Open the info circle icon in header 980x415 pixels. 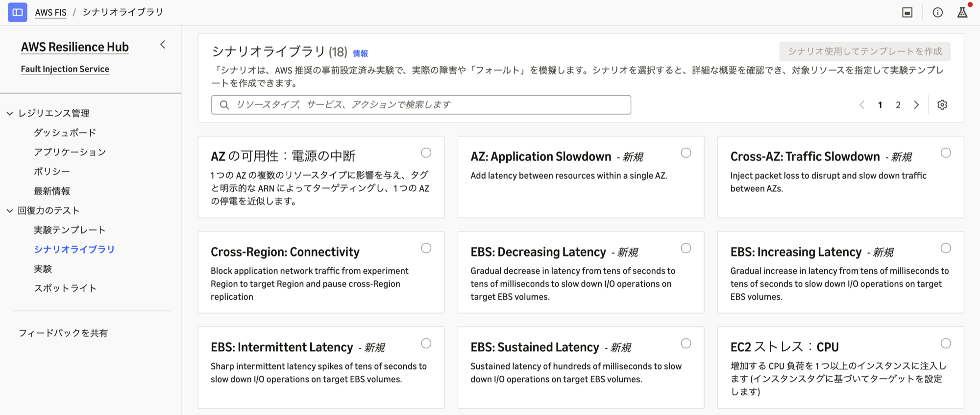coord(938,13)
